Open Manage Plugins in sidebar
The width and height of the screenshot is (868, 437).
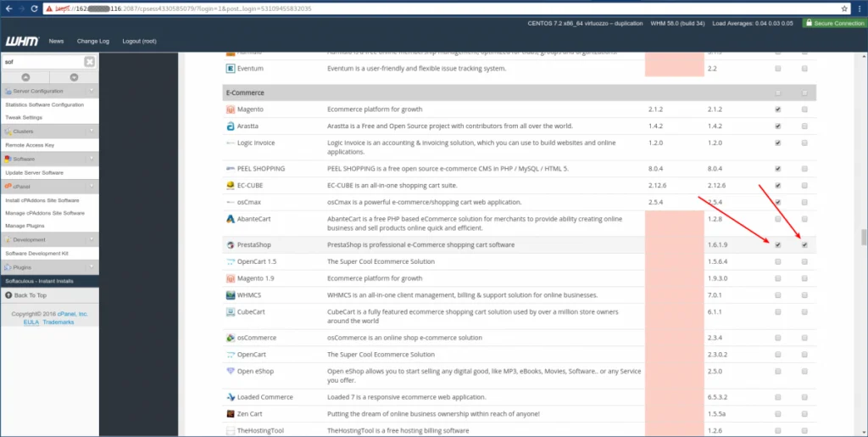coord(25,226)
